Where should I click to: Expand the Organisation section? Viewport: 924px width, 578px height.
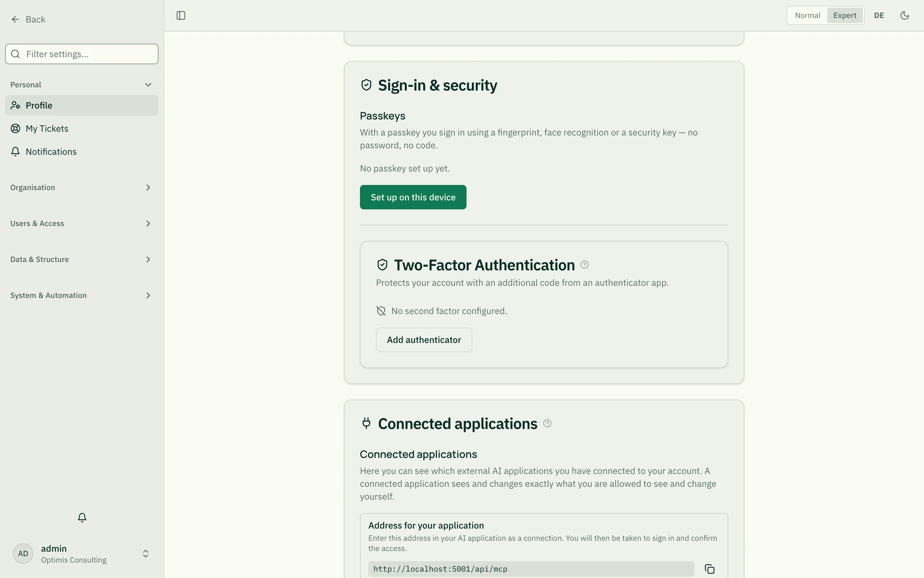[x=81, y=187]
